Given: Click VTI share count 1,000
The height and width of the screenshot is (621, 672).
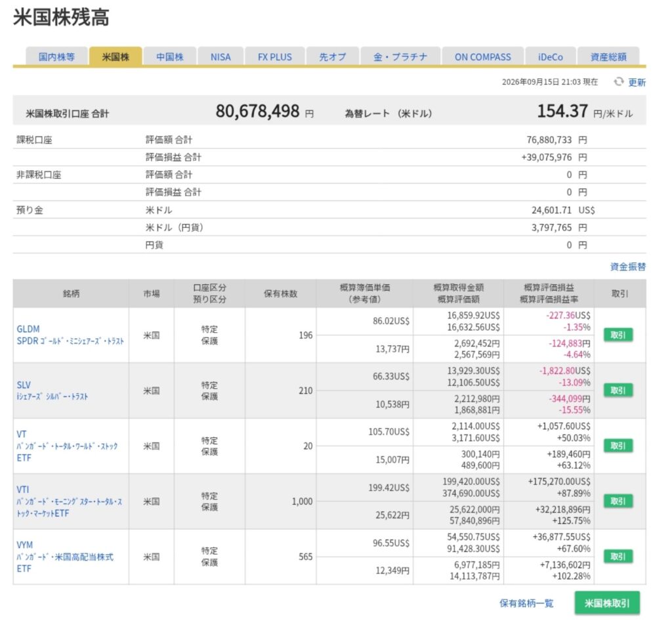Looking at the screenshot, I should pos(302,502).
